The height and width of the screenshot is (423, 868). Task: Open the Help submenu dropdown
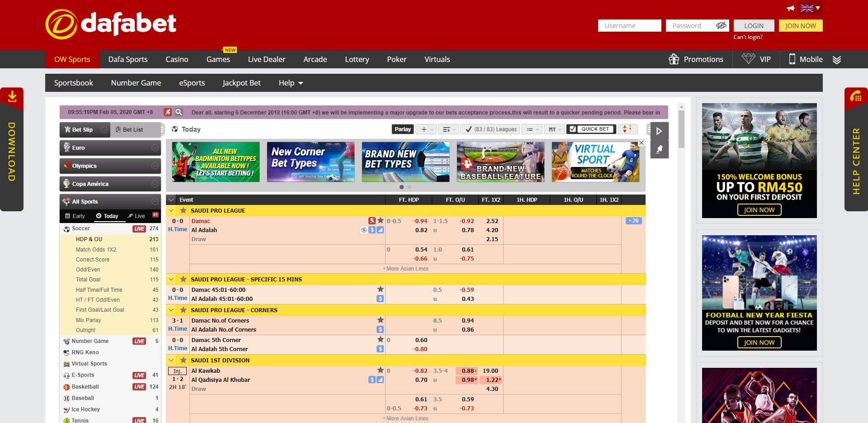[x=291, y=83]
